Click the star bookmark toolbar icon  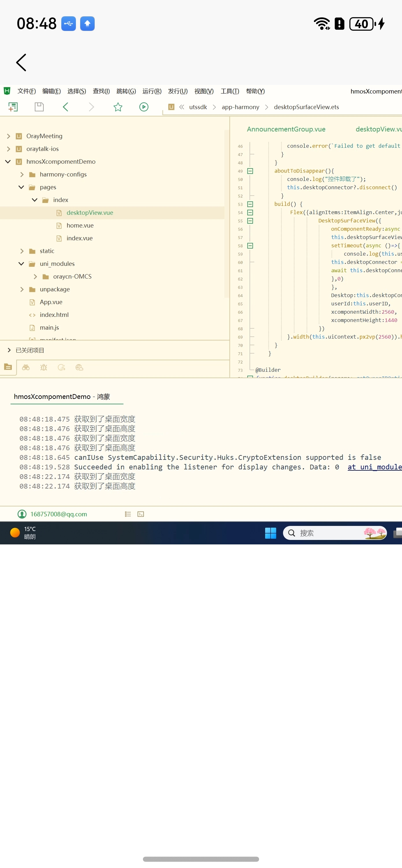point(118,107)
